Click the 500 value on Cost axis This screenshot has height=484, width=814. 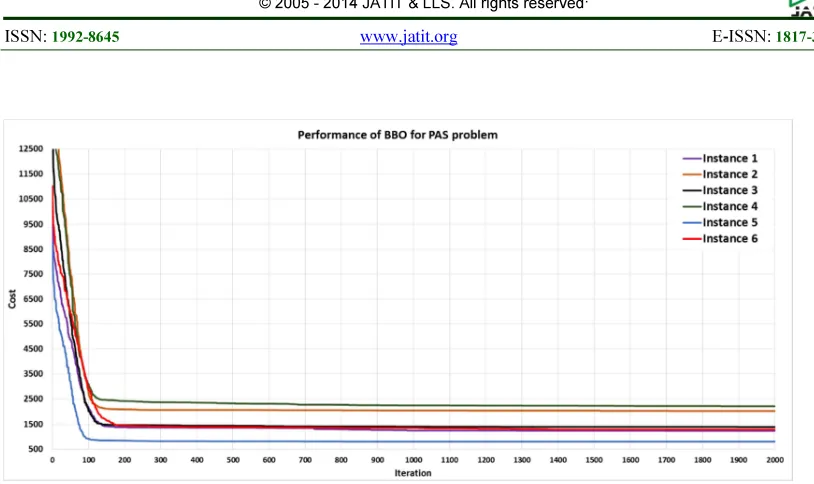(35, 449)
